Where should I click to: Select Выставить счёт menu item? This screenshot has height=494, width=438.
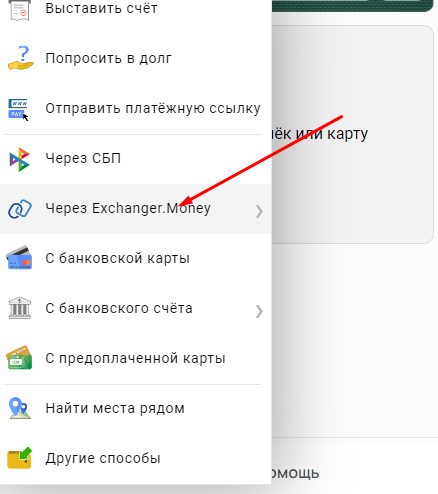coord(136,9)
